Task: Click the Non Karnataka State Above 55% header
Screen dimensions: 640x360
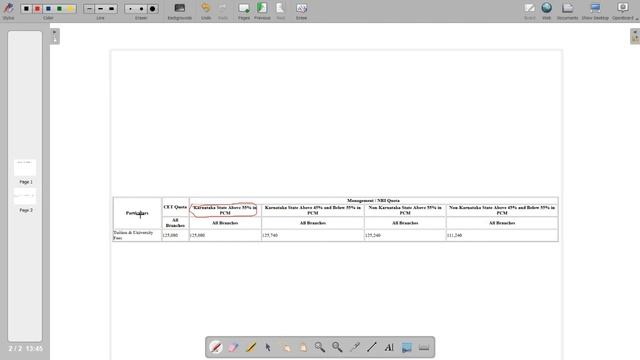Action: tap(405, 210)
